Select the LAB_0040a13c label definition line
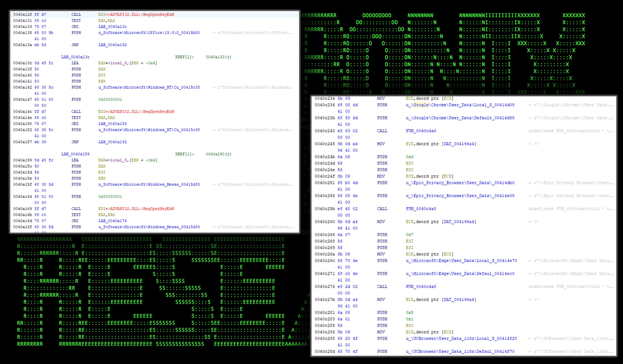Screen dimensions: 623x364 (75, 57)
